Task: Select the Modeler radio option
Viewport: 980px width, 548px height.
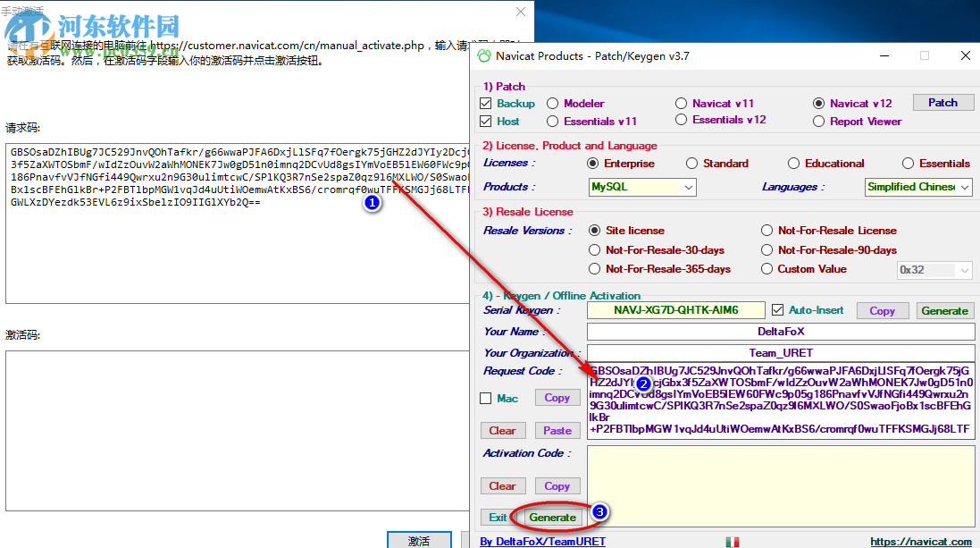Action: pyautogui.click(x=552, y=103)
